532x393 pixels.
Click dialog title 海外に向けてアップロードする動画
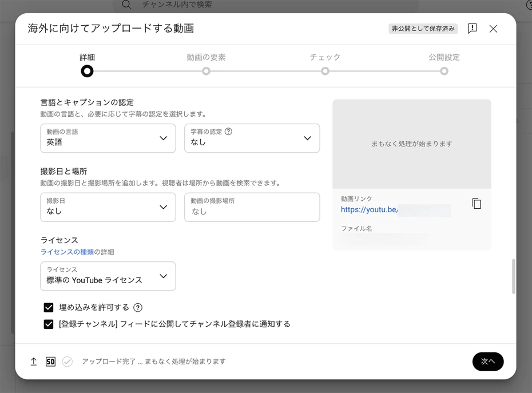pos(110,29)
